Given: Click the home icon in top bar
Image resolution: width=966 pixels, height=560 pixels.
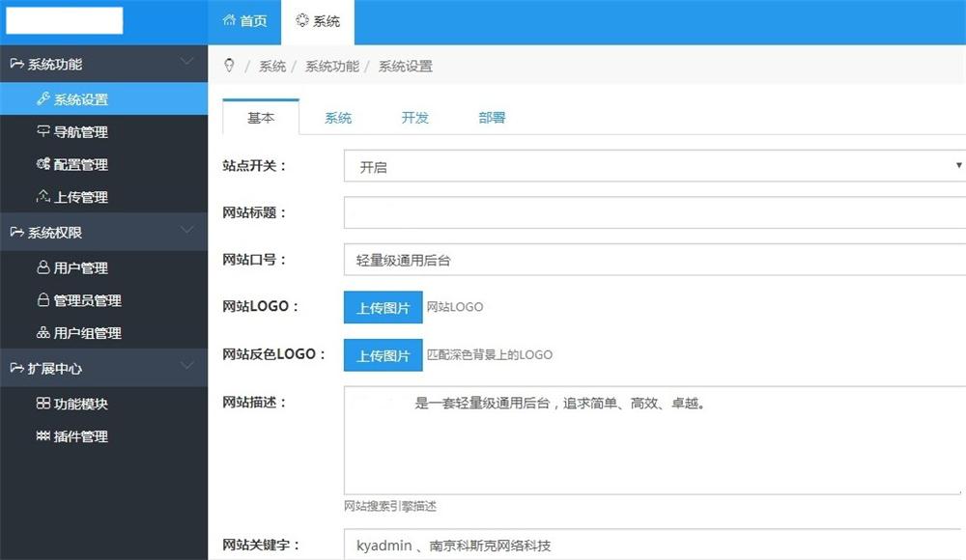Looking at the screenshot, I should tap(229, 20).
